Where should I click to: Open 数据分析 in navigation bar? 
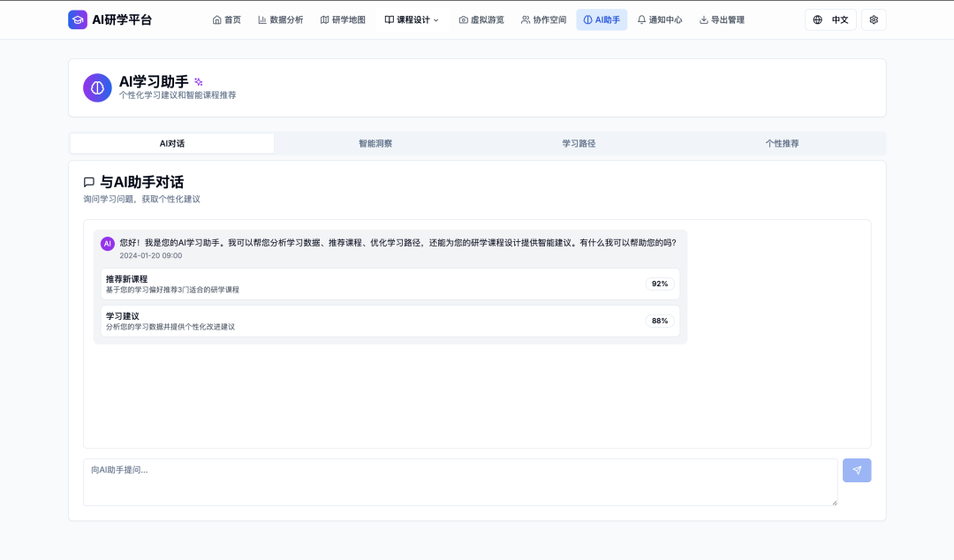point(280,19)
